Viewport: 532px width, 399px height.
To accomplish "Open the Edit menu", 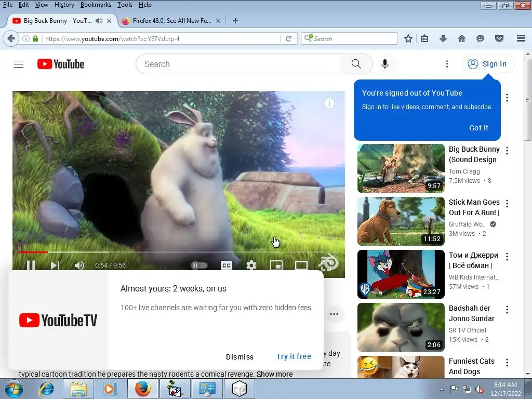I will 24,5.
